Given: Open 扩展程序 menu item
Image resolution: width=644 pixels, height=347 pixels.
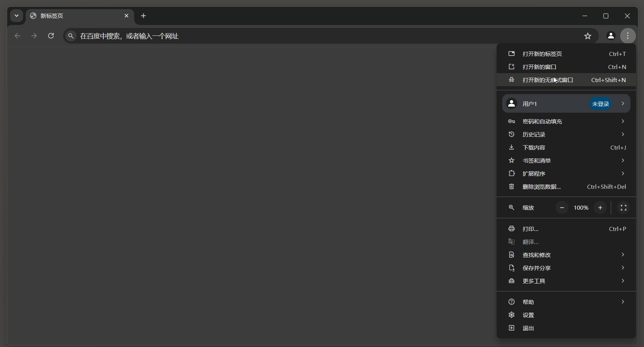Looking at the screenshot, I should pyautogui.click(x=566, y=173).
